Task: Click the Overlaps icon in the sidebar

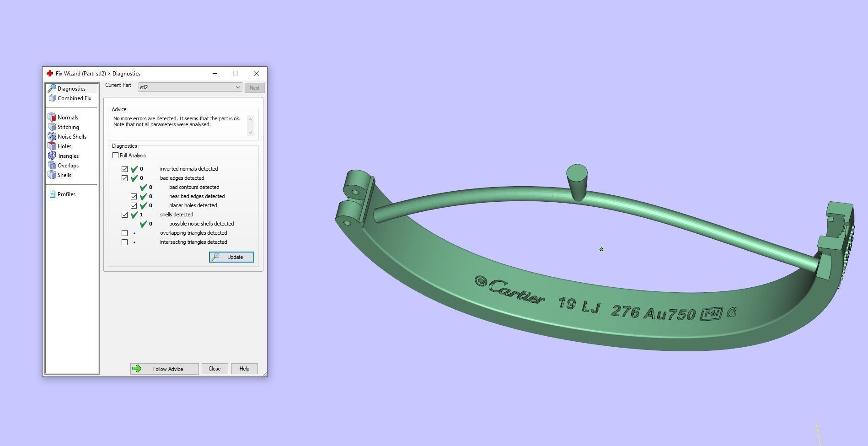Action: pos(52,166)
